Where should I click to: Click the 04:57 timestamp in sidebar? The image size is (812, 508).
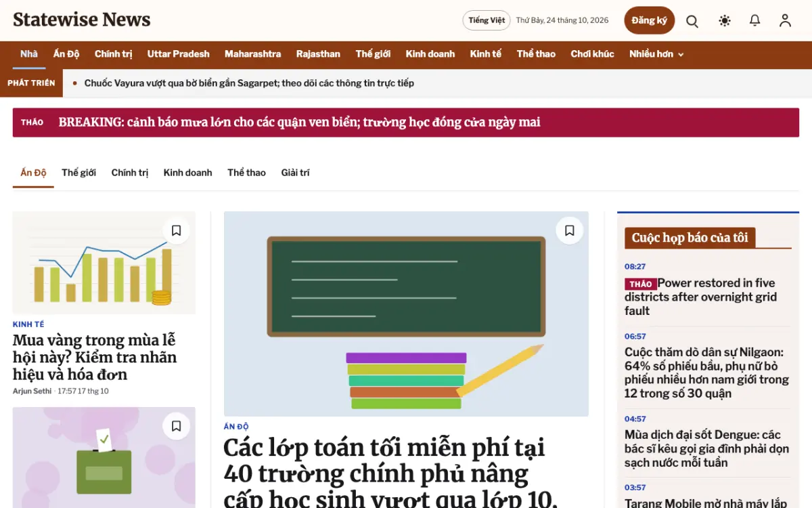[635, 419]
